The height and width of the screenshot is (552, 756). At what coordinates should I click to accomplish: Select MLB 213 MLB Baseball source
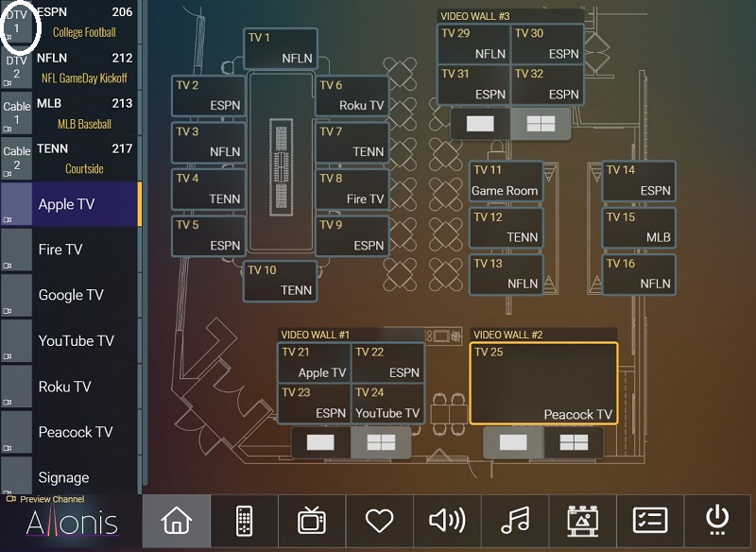point(85,112)
